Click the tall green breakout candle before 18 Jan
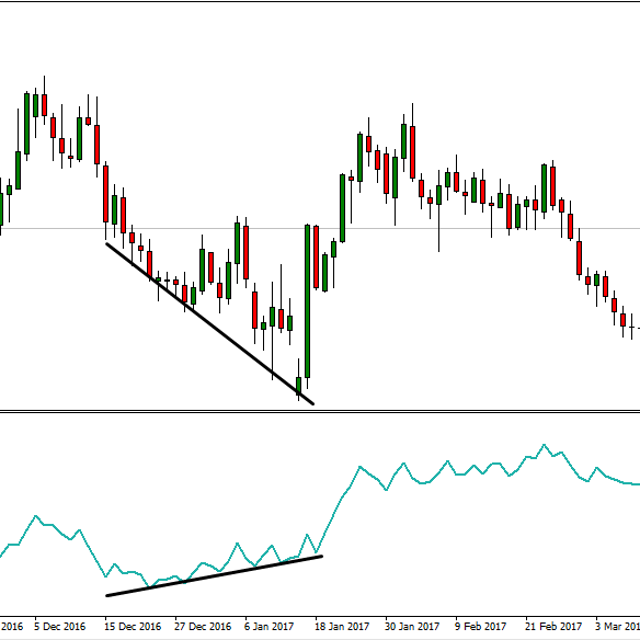 pyautogui.click(x=308, y=300)
